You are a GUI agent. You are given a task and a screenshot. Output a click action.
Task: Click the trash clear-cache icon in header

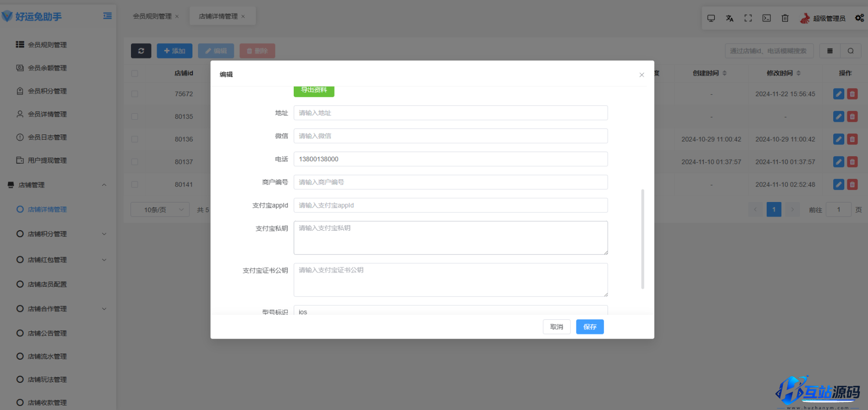[785, 18]
